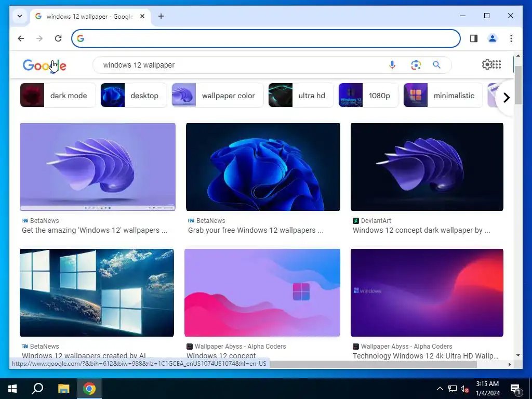Click the vertical scrollbar thumb
Screen dimensions: 532x399
518,85
